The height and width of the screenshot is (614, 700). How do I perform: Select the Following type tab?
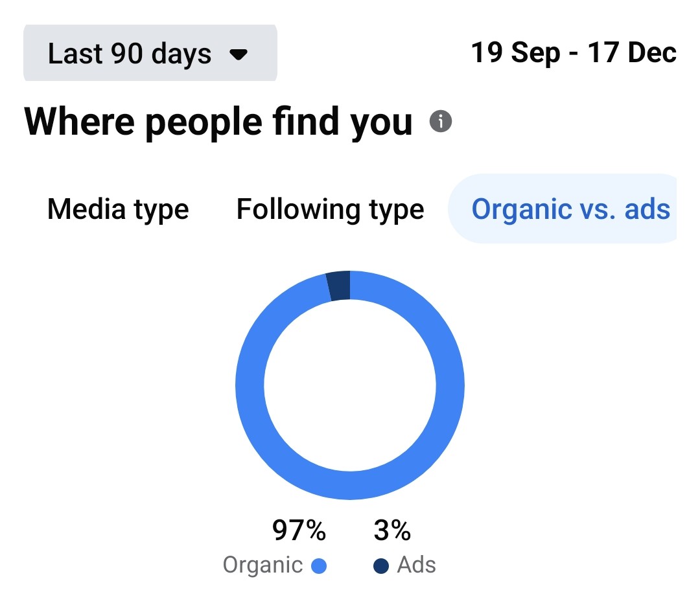[330, 209]
